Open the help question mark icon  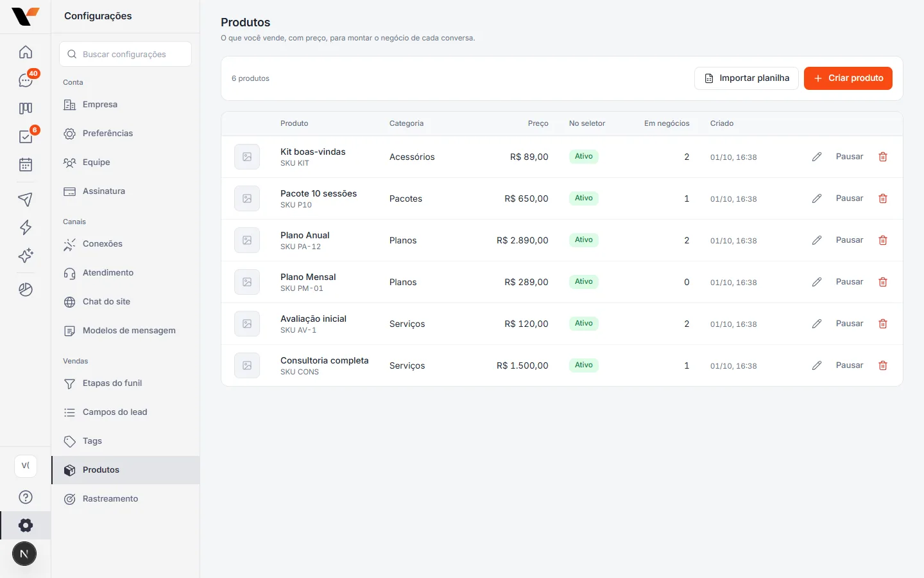pyautogui.click(x=26, y=497)
